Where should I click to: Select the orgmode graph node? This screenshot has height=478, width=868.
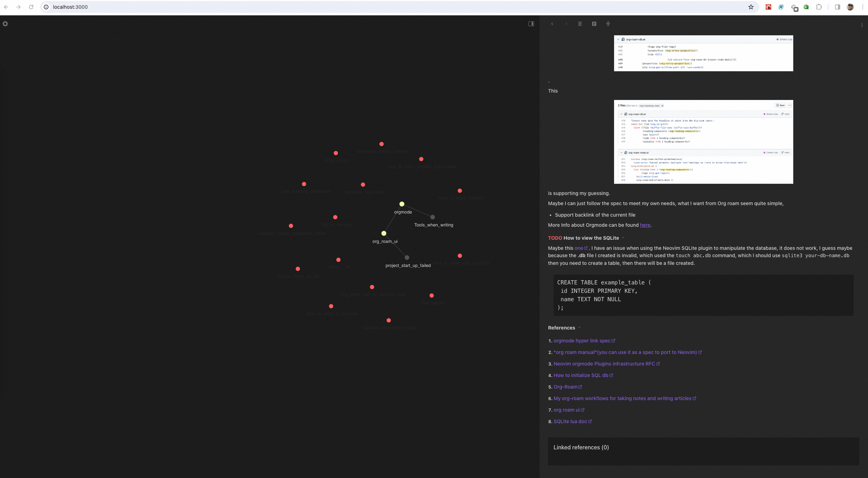(402, 204)
